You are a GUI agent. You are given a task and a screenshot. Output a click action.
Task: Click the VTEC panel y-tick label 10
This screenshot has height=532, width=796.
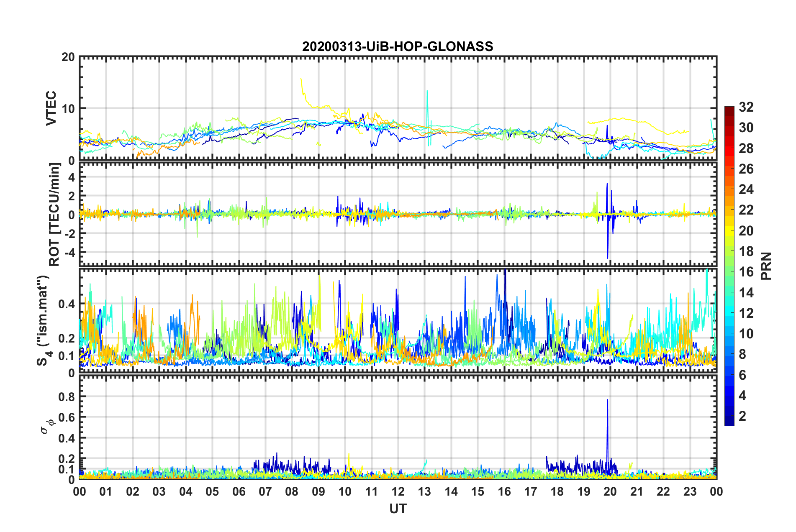68,109
